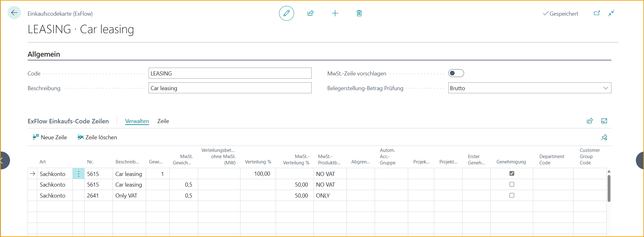Screen dimensions: 644x237
Task: Click the Autom. Acc.-Gruppe column header
Action: tap(388, 156)
